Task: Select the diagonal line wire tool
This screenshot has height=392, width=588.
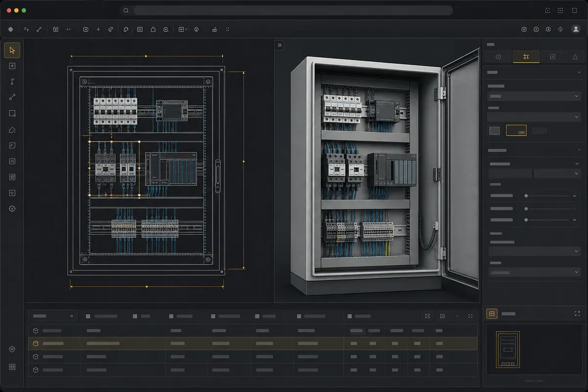Action: click(x=12, y=98)
